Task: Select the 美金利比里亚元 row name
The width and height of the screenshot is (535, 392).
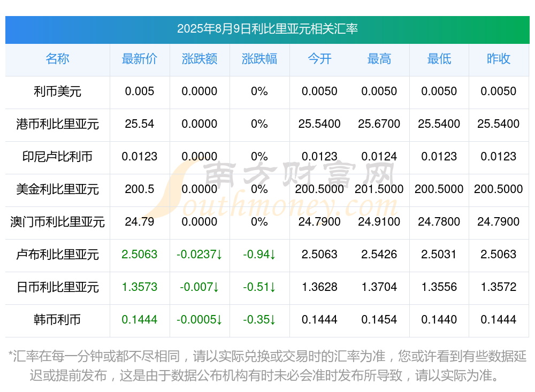Action: [57, 189]
